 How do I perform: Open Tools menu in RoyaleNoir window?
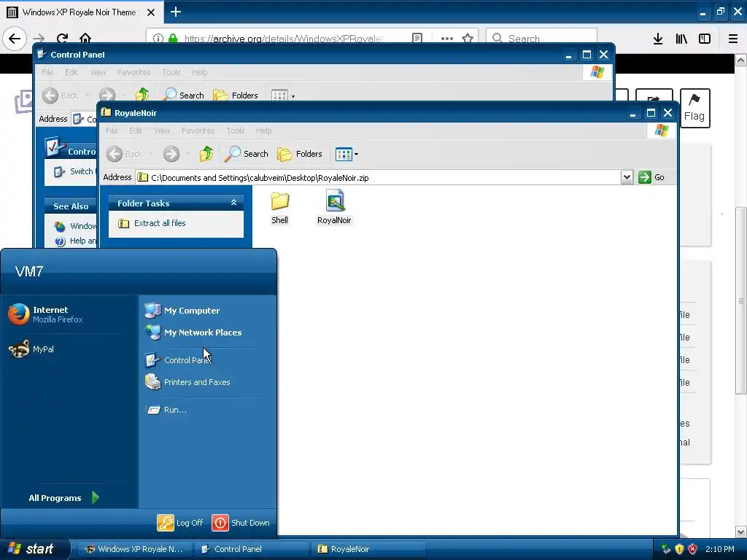(236, 131)
